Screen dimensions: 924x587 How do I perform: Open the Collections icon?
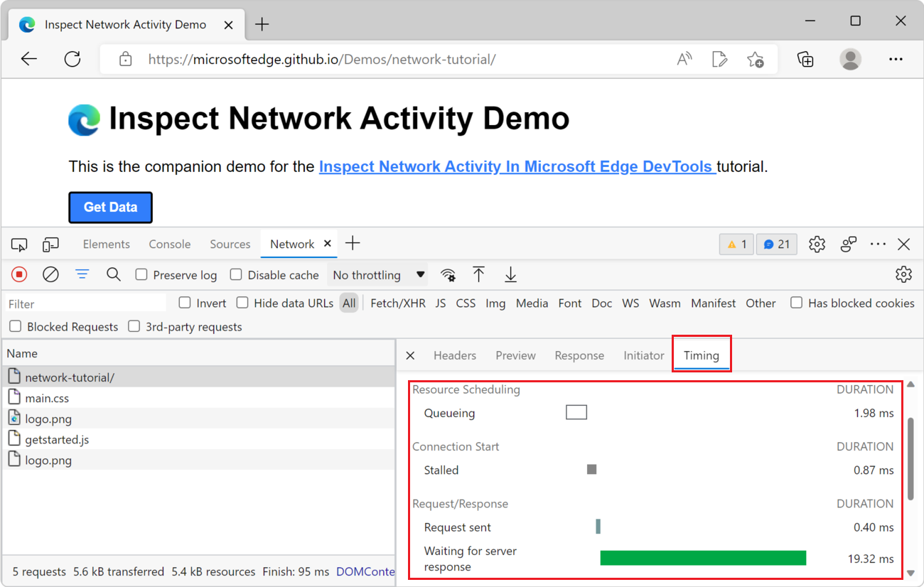(x=805, y=60)
